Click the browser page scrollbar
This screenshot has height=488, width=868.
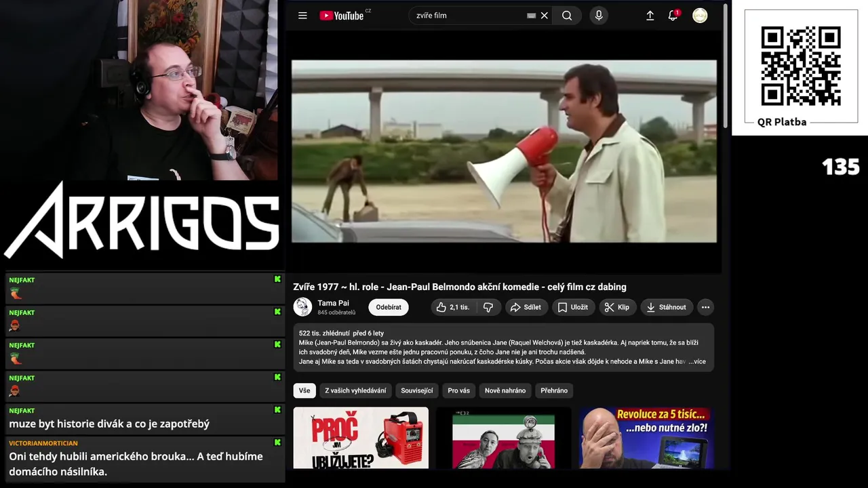(725, 68)
